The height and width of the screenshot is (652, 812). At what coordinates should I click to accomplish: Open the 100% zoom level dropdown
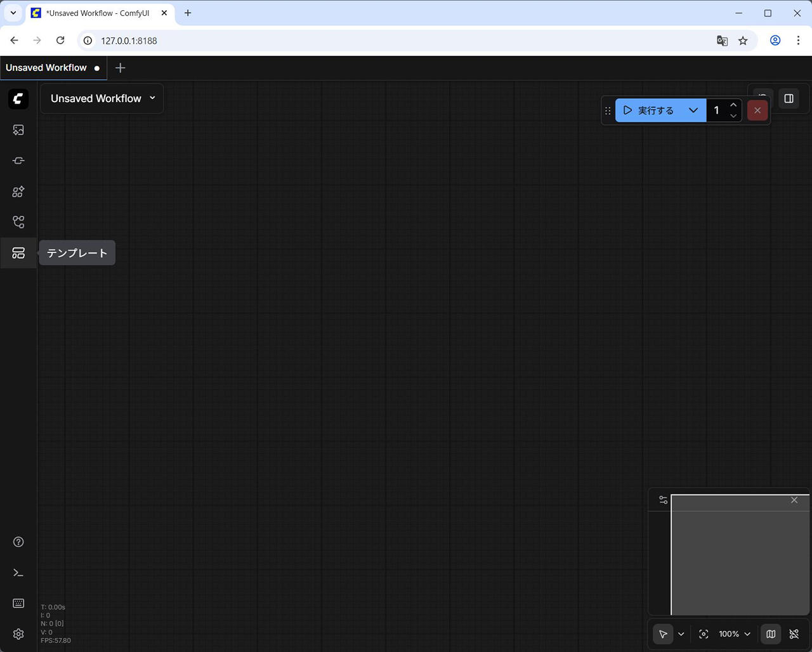coord(734,634)
